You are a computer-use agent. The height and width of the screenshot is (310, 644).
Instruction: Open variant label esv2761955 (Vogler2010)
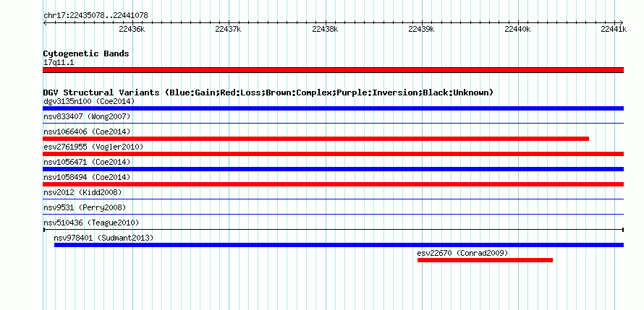point(93,147)
